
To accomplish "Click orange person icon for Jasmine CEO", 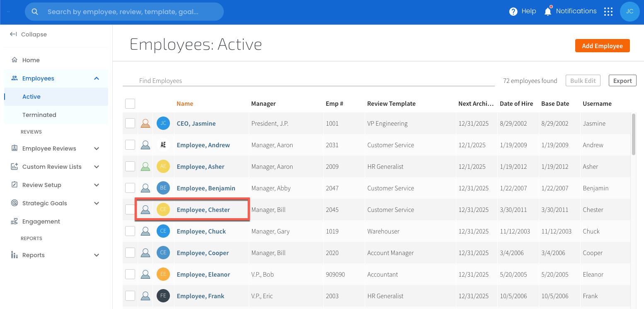I will click(x=145, y=124).
